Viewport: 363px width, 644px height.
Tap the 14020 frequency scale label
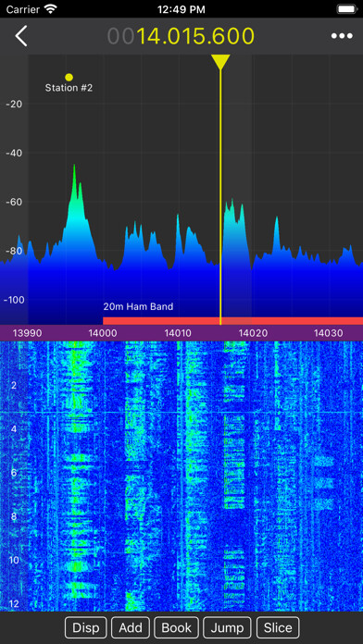(253, 333)
